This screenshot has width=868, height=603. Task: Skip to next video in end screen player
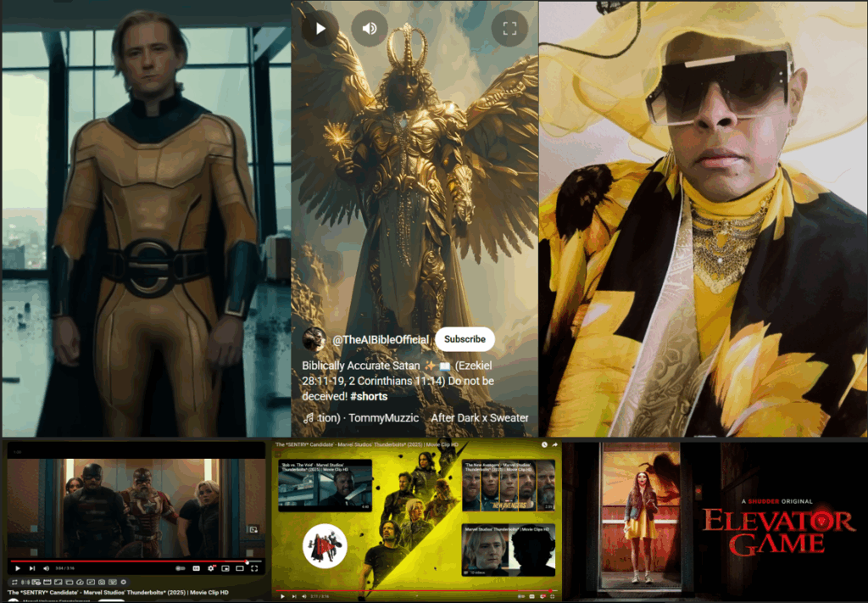294,596
